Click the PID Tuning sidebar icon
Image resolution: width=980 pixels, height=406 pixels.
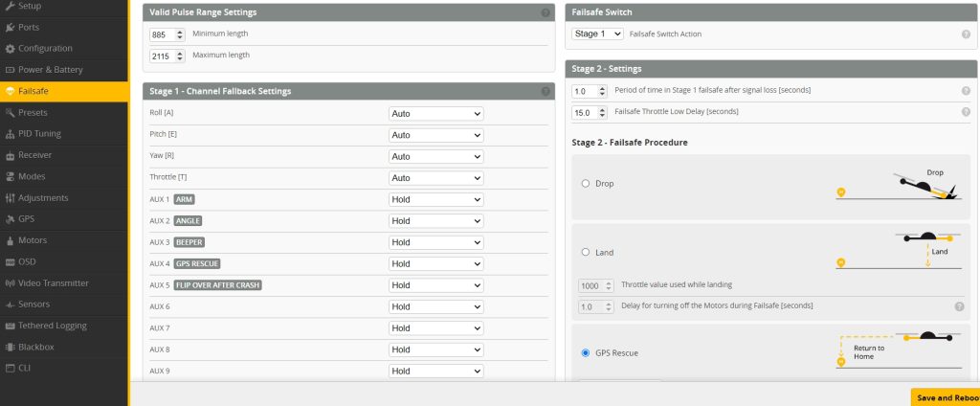[10, 134]
